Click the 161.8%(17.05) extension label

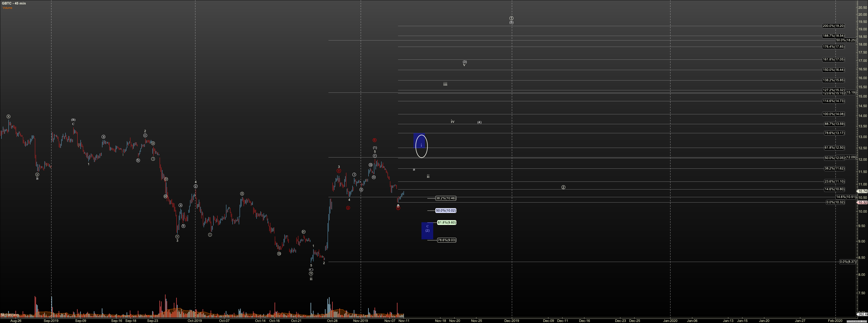[x=833, y=60]
